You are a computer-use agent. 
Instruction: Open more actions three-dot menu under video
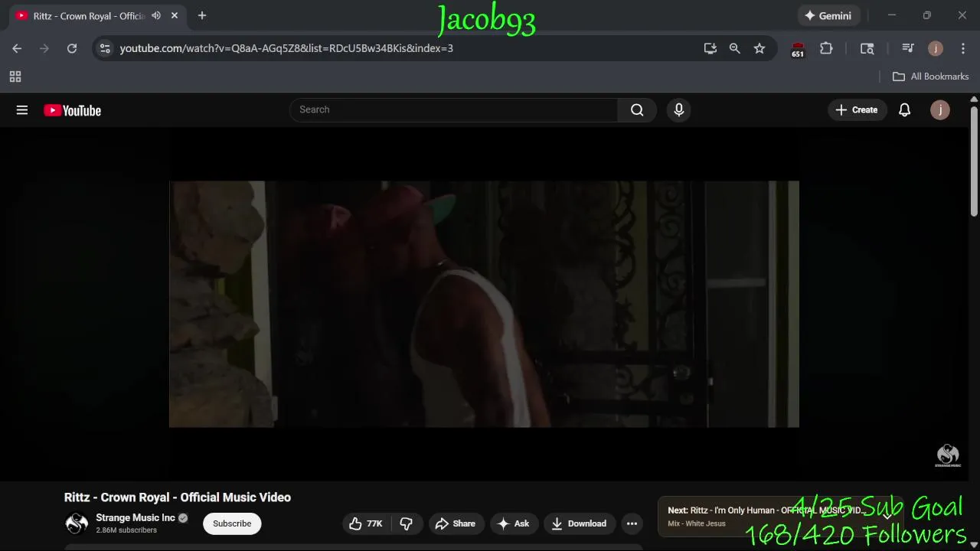tap(632, 523)
